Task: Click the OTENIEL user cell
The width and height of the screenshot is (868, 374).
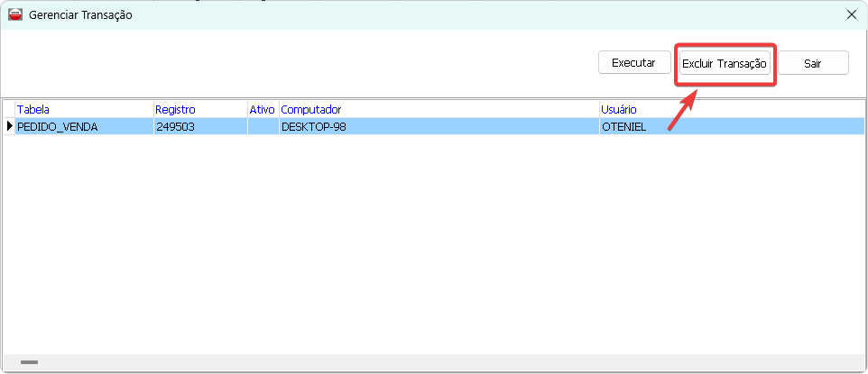Action: (731, 126)
